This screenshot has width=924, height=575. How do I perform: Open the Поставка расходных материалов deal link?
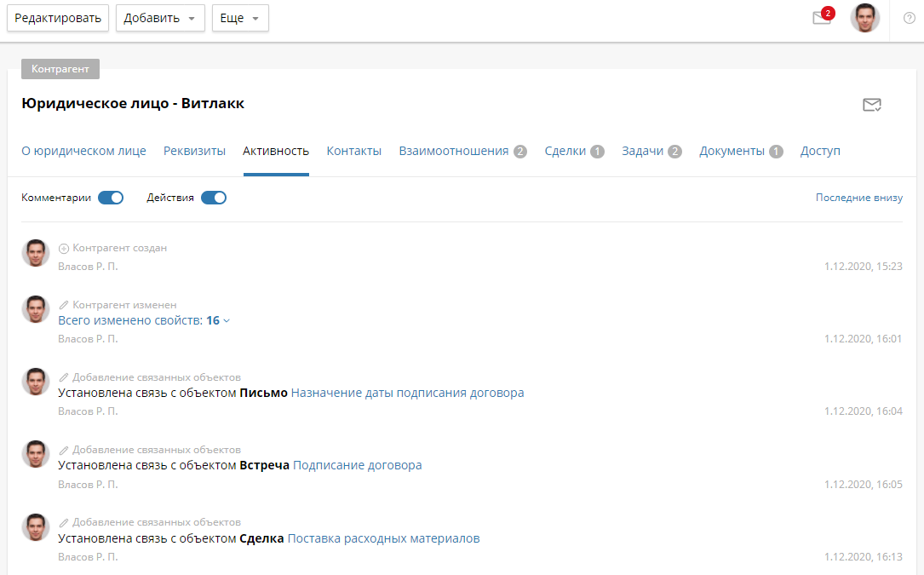[x=383, y=538]
